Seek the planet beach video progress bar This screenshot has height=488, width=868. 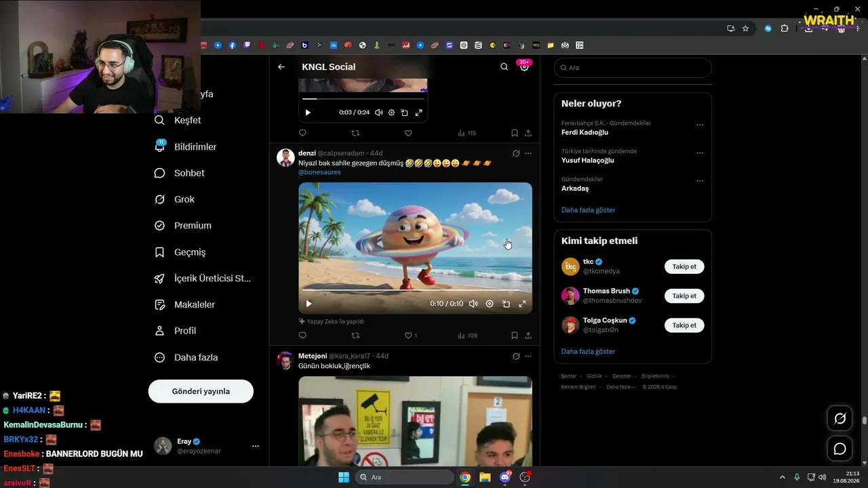pyautogui.click(x=415, y=291)
